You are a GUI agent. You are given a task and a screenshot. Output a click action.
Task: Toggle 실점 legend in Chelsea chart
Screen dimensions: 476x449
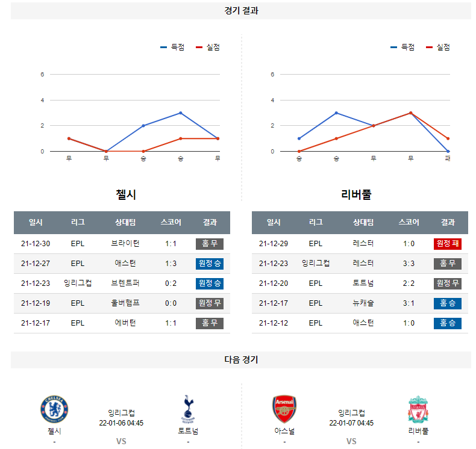(208, 47)
